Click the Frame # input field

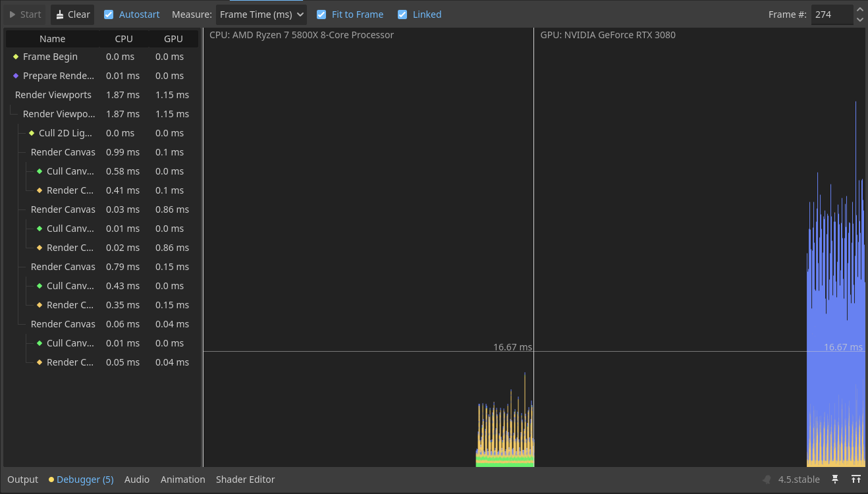point(831,14)
